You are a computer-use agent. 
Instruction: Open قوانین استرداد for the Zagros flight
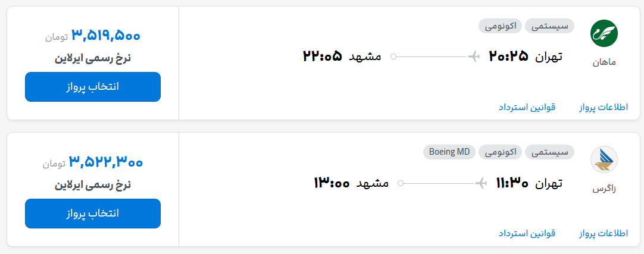click(x=527, y=234)
